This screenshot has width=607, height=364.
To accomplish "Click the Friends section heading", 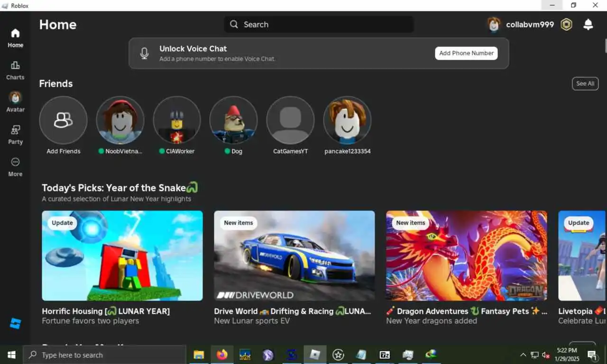I will tap(56, 83).
